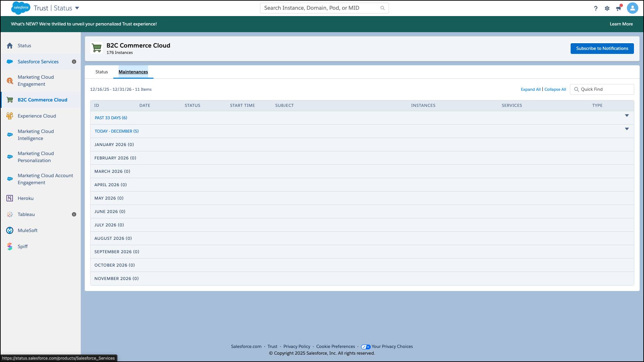644x362 pixels.
Task: Click the SERVICES column header
Action: tap(512, 105)
